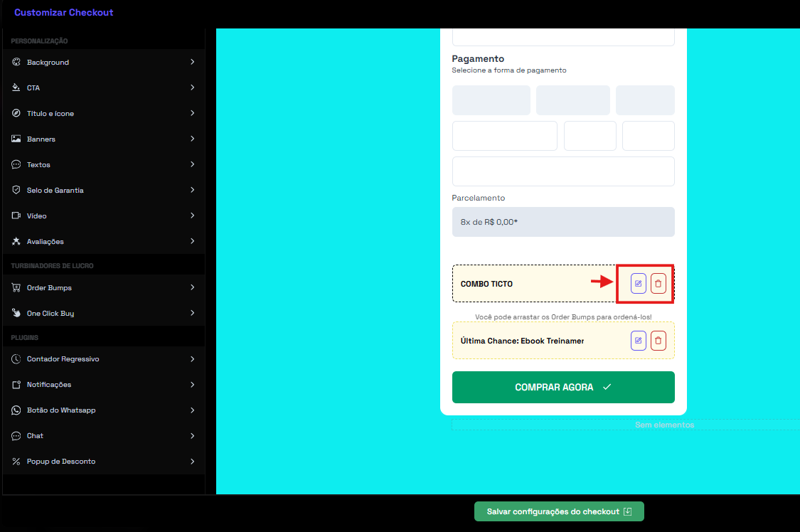Edit the Última Chance Ebook order bump
This screenshot has height=532, width=800.
(638, 341)
